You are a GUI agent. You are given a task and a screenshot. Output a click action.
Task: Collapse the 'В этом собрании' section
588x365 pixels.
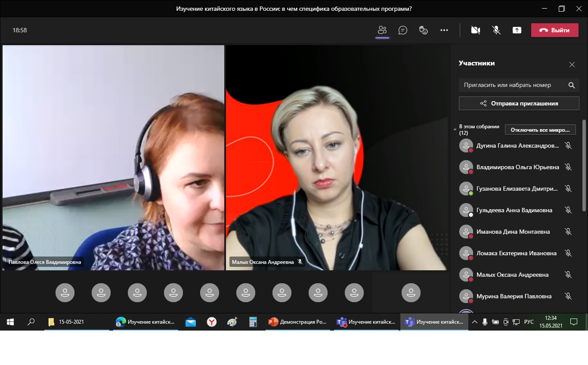point(455,130)
